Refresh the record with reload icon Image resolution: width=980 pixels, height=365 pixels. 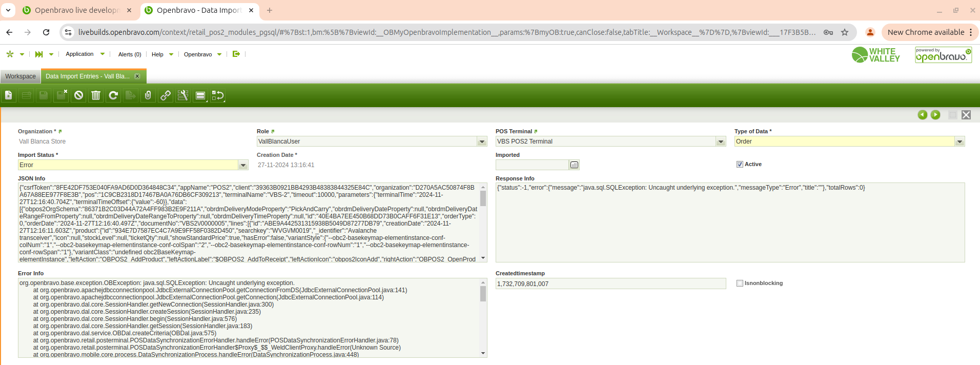tap(113, 95)
